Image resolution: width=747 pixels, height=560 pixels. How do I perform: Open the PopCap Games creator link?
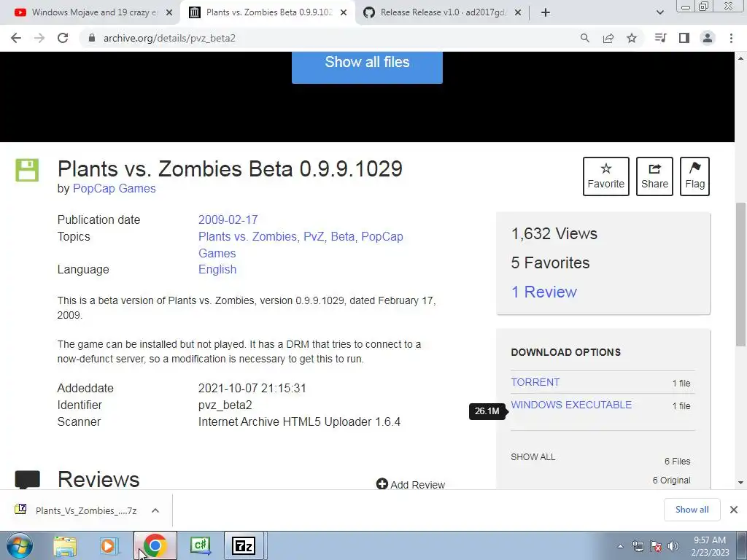pos(115,188)
